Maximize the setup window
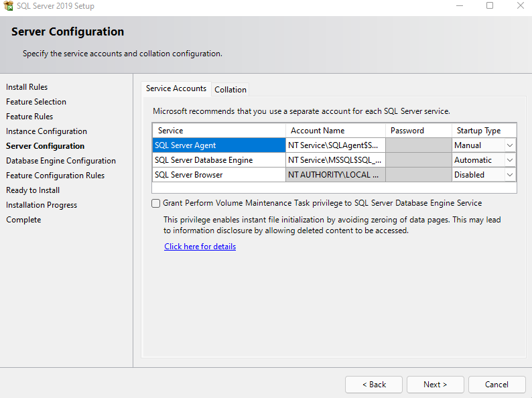532x398 pixels. [x=490, y=6]
